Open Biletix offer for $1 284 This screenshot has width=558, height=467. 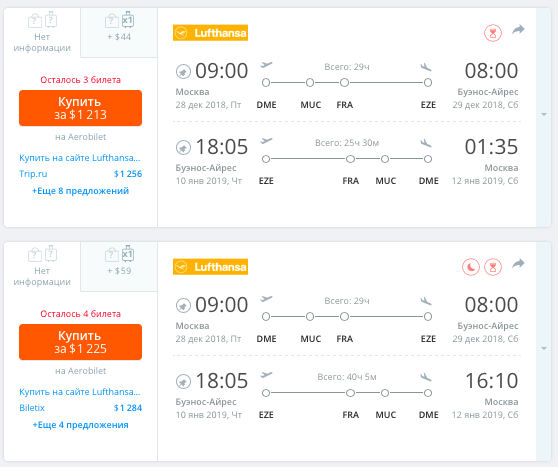[80, 408]
